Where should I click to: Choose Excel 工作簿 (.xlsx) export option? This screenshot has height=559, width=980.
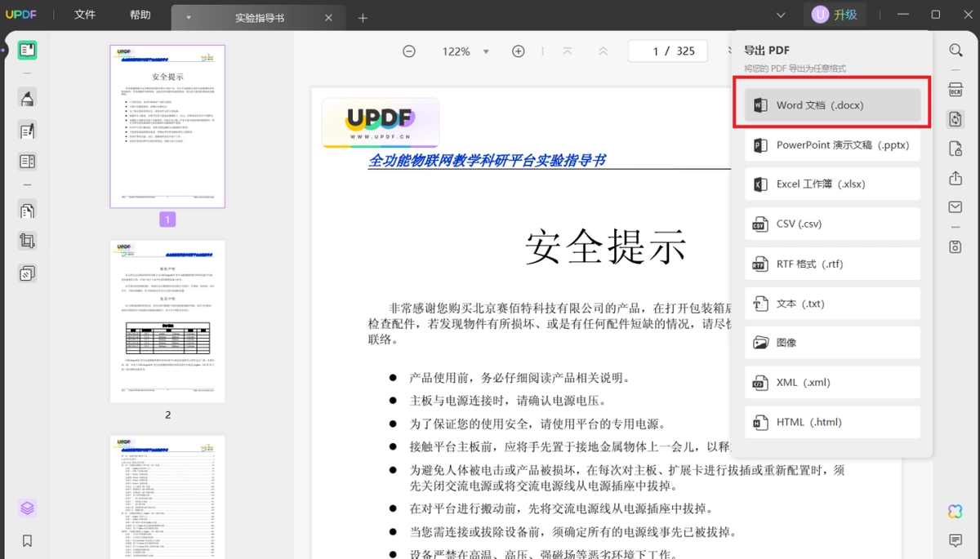(x=832, y=184)
